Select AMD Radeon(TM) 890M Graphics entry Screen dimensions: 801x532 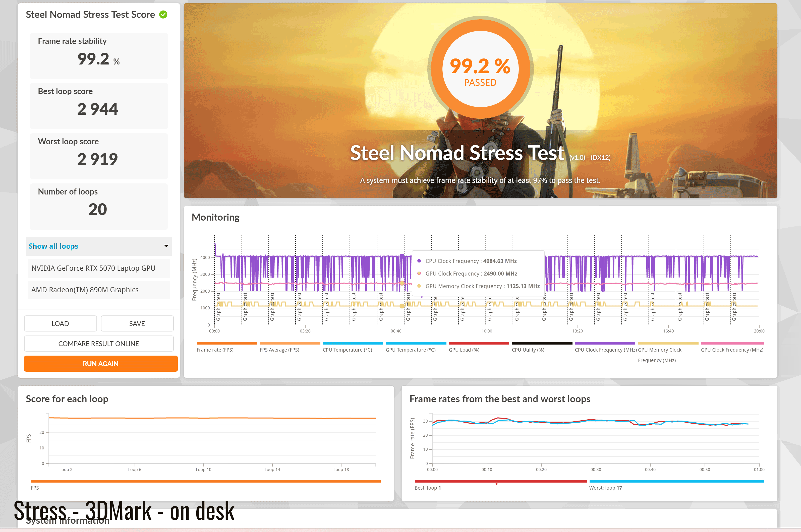coord(99,290)
